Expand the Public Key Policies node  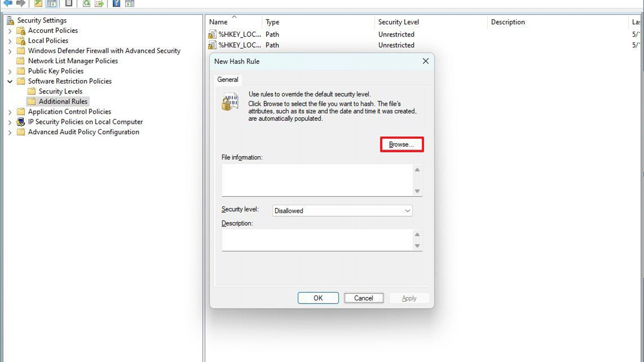[10, 71]
